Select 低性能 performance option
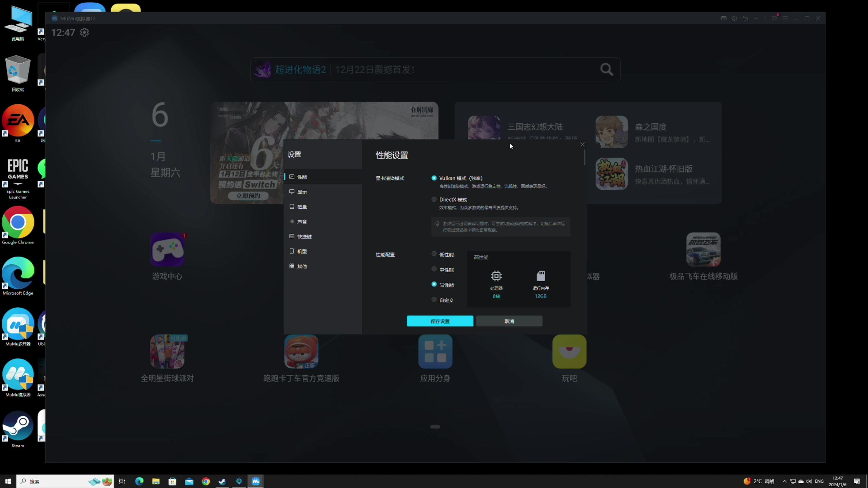This screenshot has height=488, width=868. coord(434,254)
